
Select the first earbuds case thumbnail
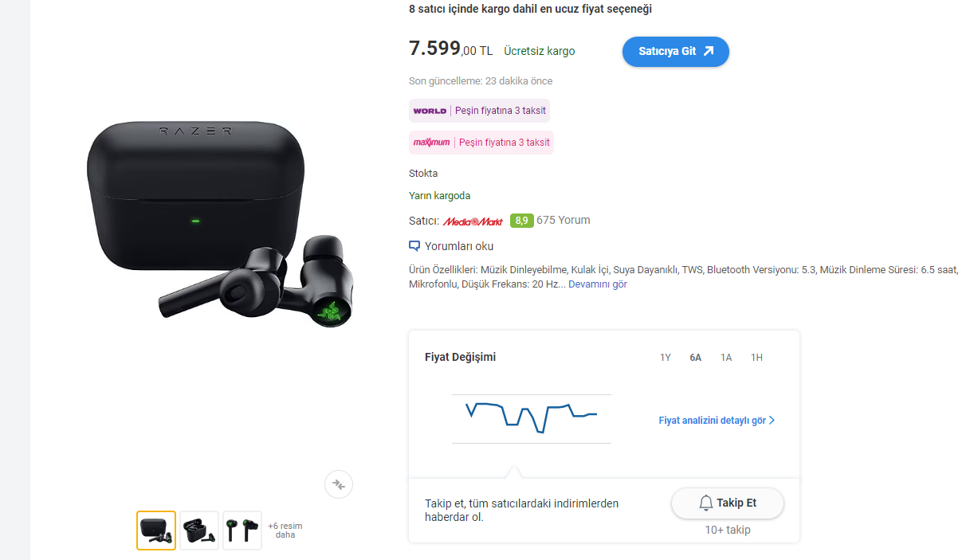click(x=156, y=531)
